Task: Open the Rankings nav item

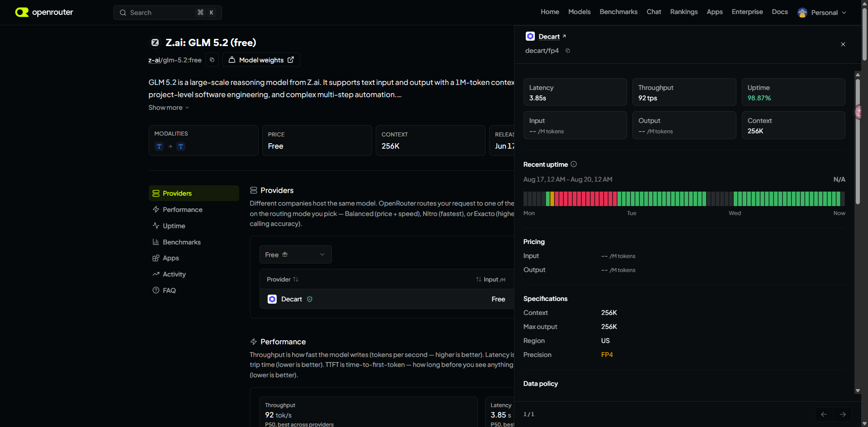Action: click(x=684, y=12)
